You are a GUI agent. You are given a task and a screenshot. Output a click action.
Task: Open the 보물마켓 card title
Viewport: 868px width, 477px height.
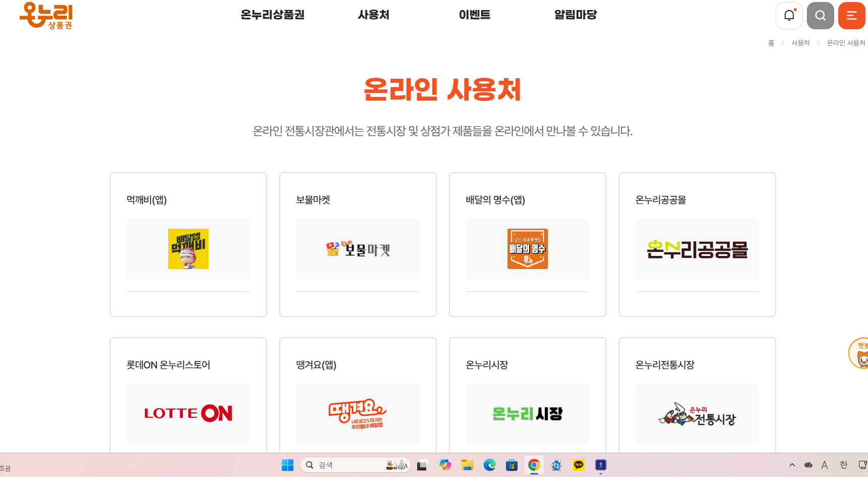(x=313, y=200)
